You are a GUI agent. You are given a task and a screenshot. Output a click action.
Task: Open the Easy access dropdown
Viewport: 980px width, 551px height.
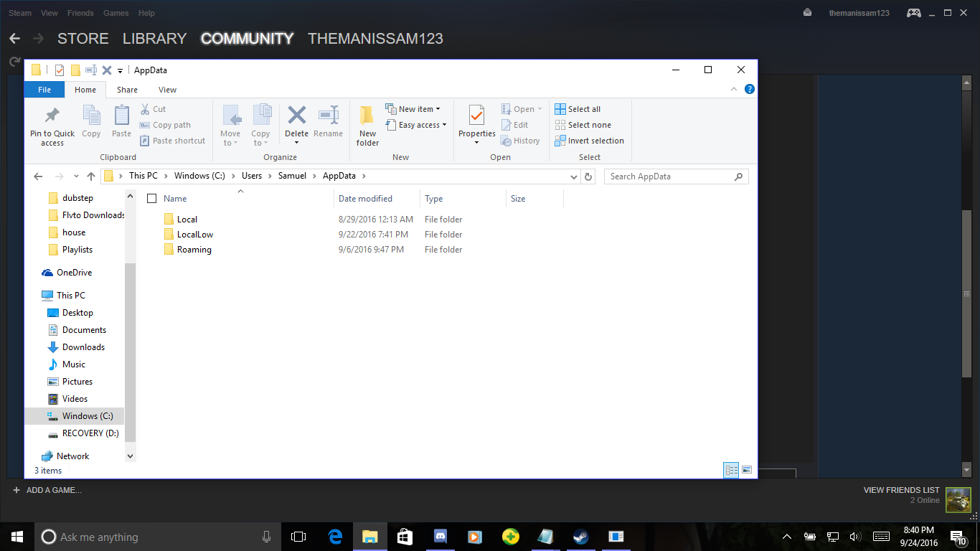pyautogui.click(x=416, y=125)
